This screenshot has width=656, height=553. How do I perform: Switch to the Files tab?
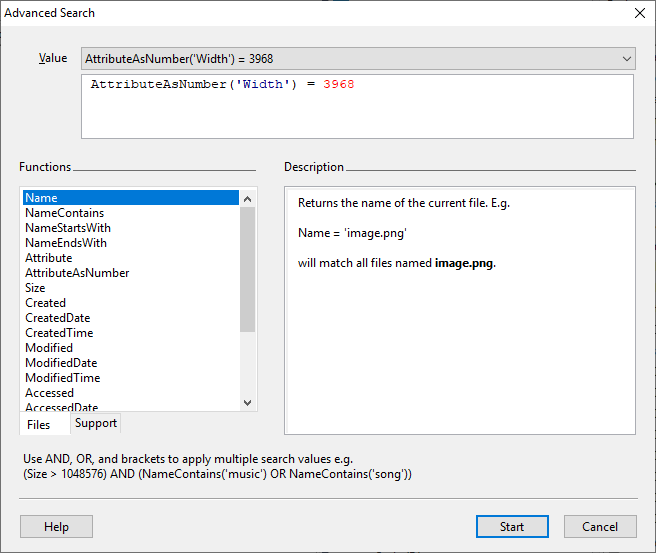[39, 425]
